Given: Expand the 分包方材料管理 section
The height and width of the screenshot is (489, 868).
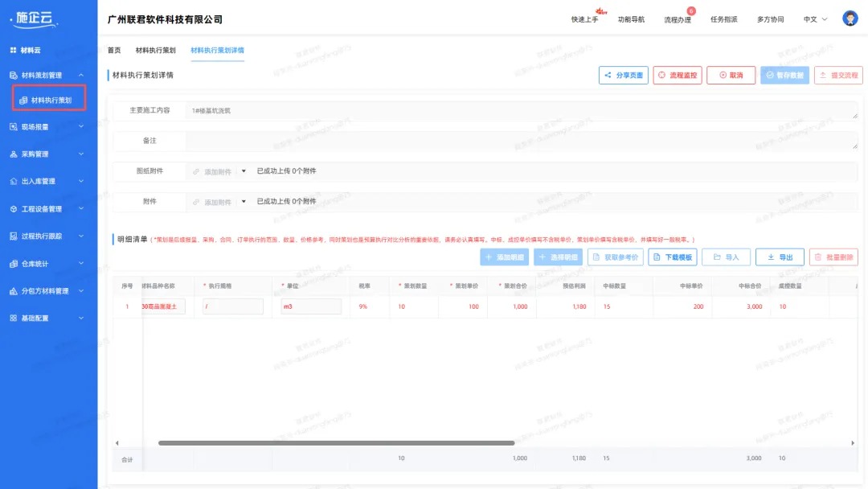Looking at the screenshot, I should pos(48,290).
